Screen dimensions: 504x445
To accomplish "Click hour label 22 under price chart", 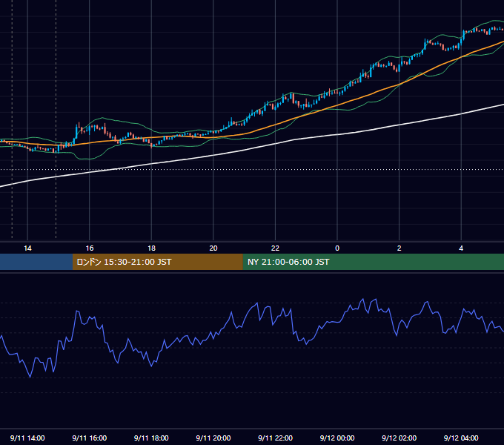I will (x=275, y=248).
